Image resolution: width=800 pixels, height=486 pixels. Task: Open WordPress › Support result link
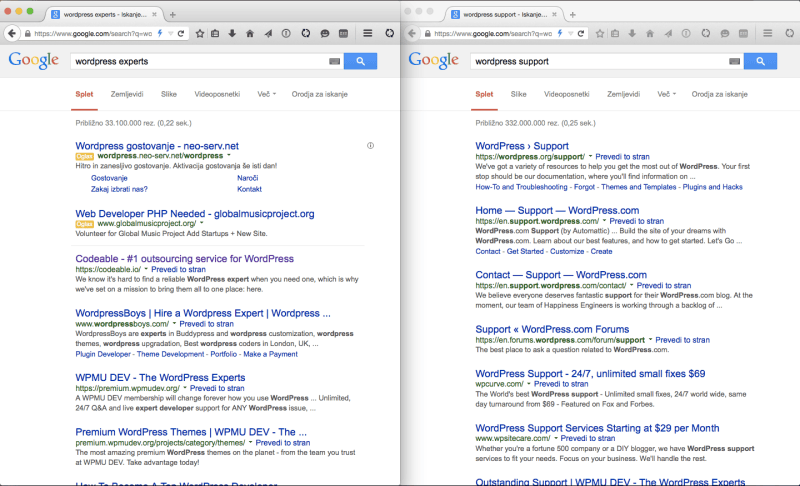522,146
